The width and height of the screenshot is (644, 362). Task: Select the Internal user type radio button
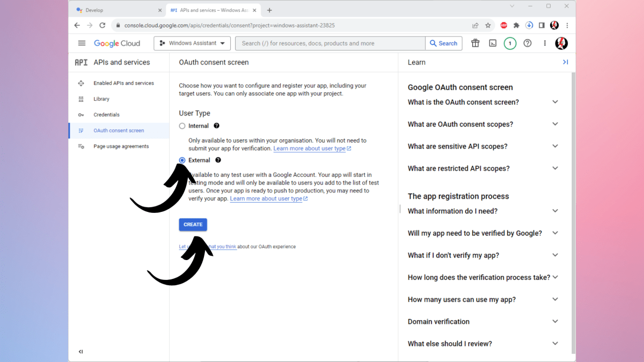[182, 126]
